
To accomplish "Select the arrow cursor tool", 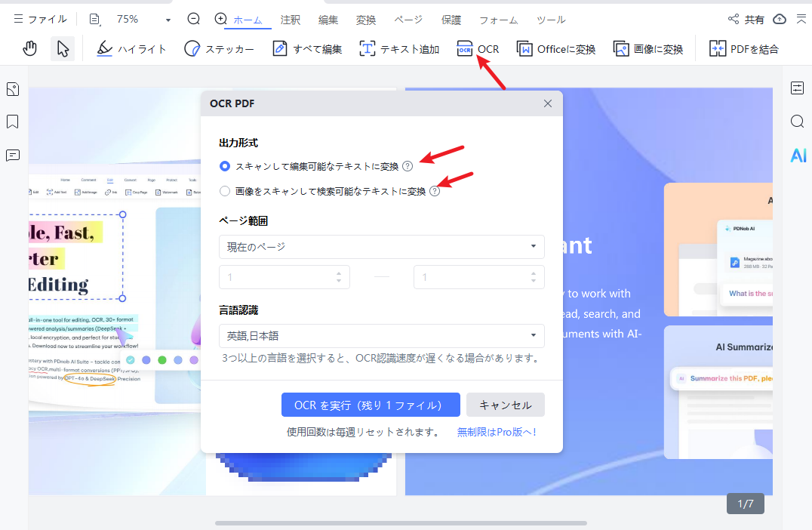I will coord(63,49).
